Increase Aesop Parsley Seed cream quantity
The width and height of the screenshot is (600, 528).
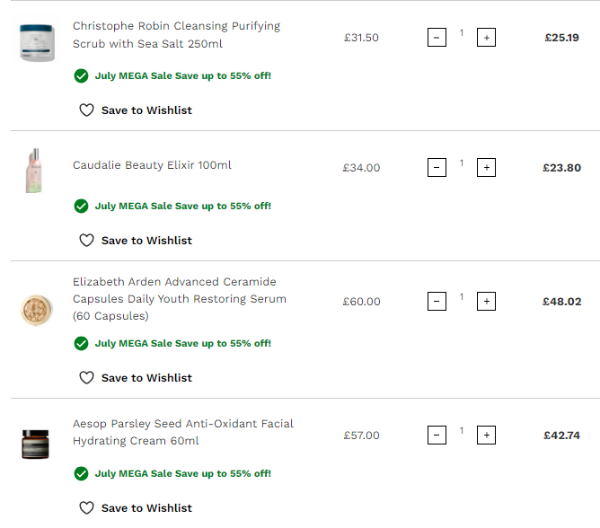click(486, 435)
